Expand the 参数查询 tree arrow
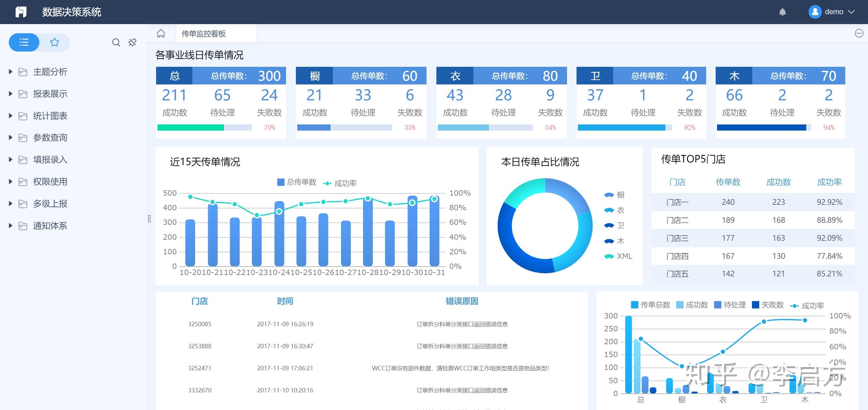This screenshot has width=868, height=410. 11,138
